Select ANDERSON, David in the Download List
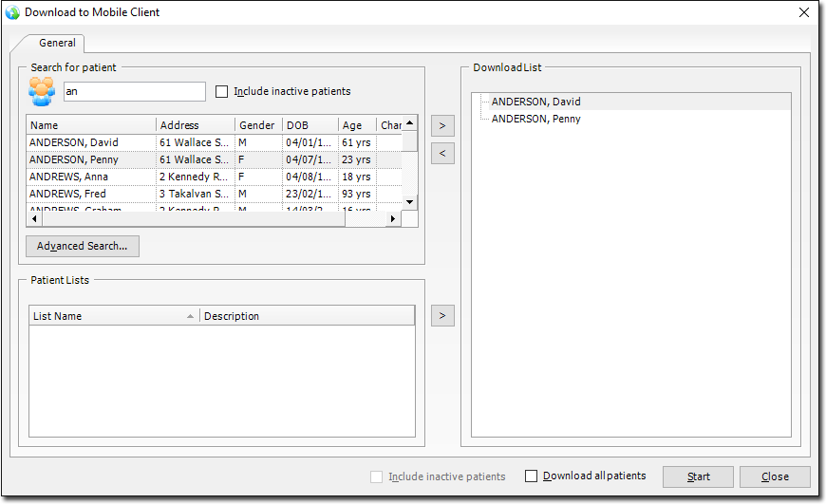 [535, 102]
